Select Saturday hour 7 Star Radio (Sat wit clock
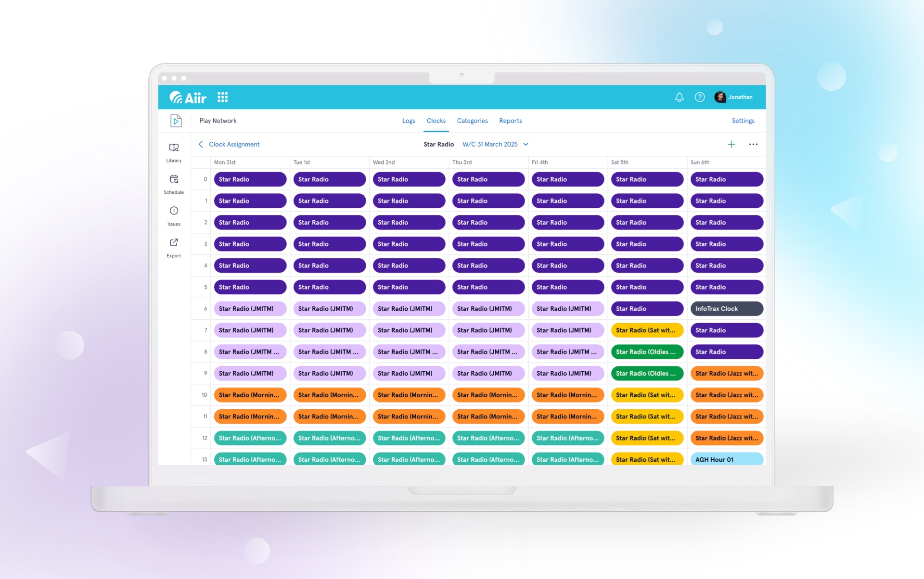This screenshot has width=924, height=579. [647, 330]
